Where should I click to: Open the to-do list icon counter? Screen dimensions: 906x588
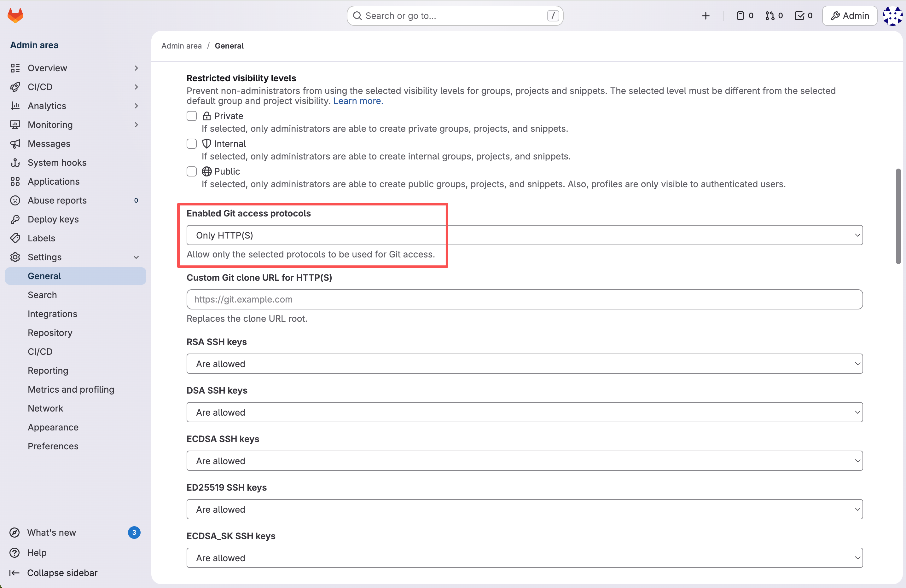coord(803,16)
